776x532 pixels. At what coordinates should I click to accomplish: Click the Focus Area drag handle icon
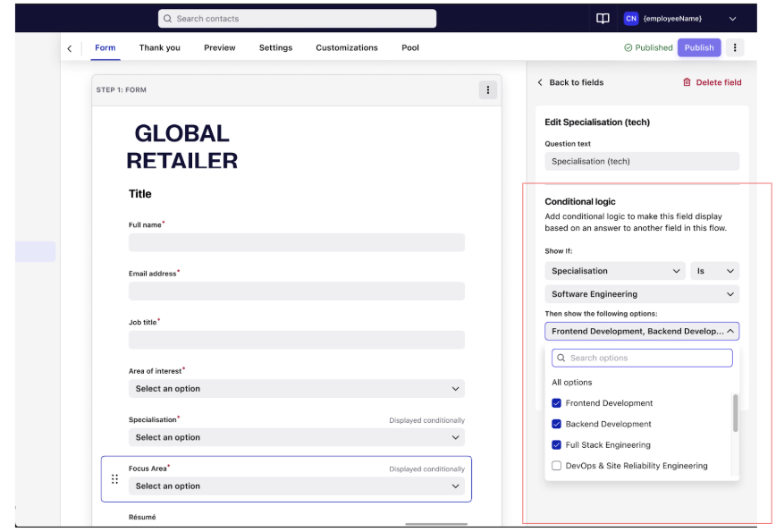pos(114,479)
